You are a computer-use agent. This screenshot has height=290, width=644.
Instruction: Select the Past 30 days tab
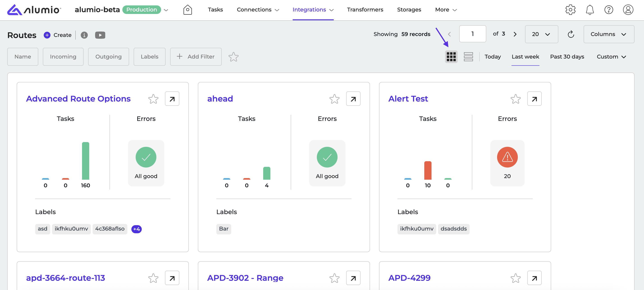point(567,57)
